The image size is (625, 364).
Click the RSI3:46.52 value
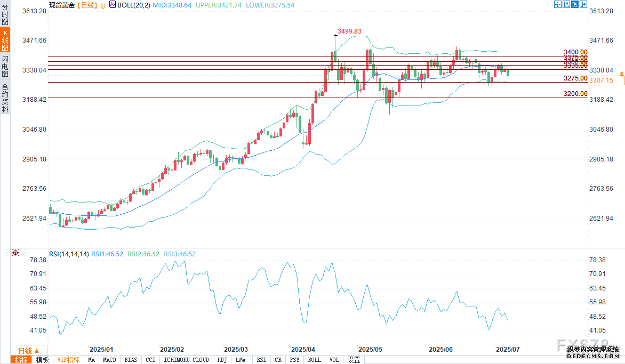[x=180, y=254]
